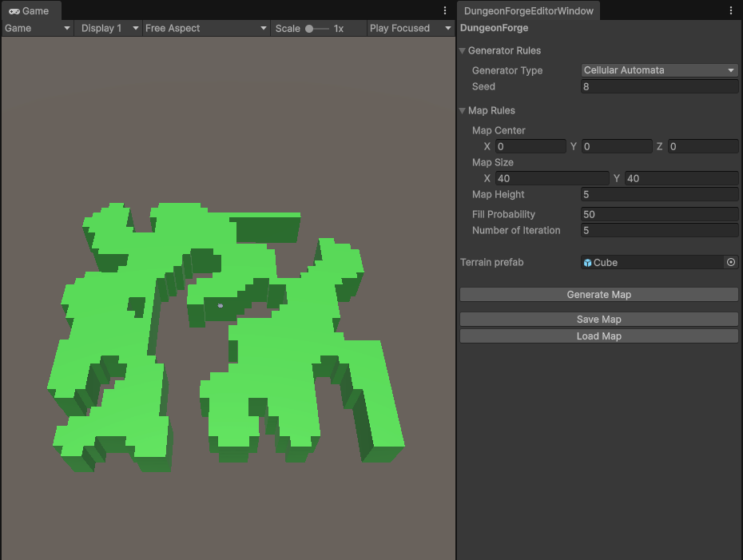Focus the Fill Probability field
Image resolution: width=743 pixels, height=560 pixels.
click(x=659, y=214)
